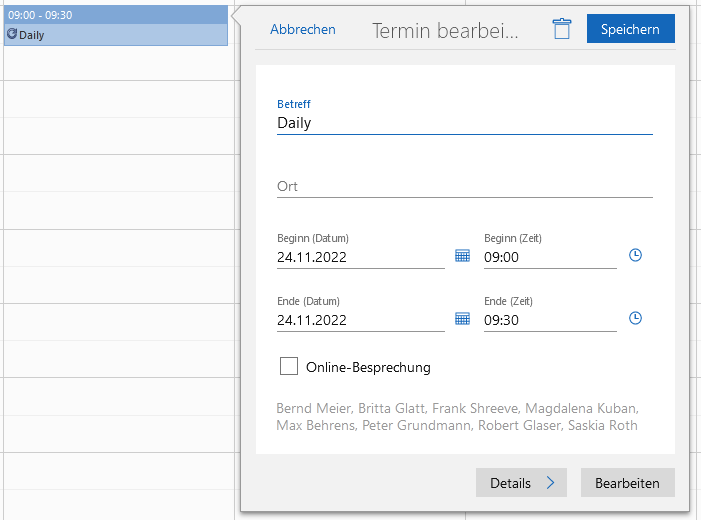Edit the end date 24.11.2022 field

pos(360,320)
